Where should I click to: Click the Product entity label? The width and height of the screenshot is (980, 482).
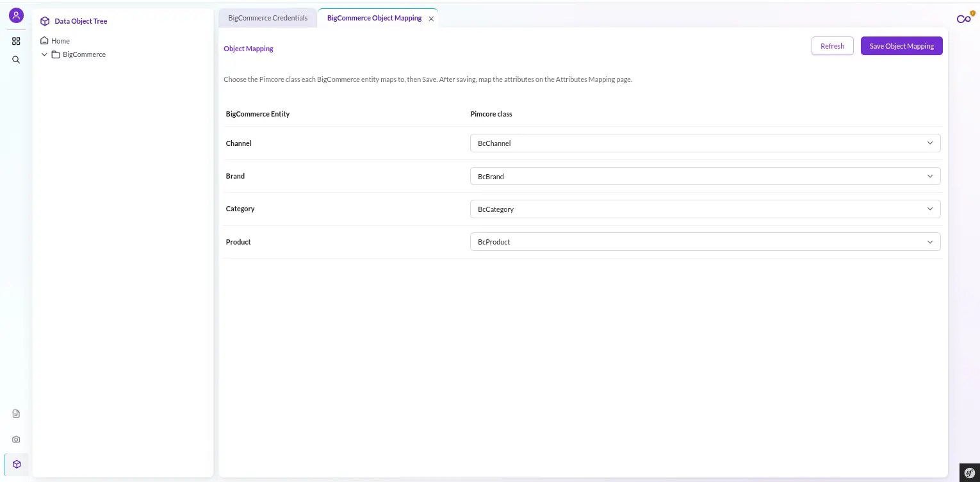[x=238, y=242]
